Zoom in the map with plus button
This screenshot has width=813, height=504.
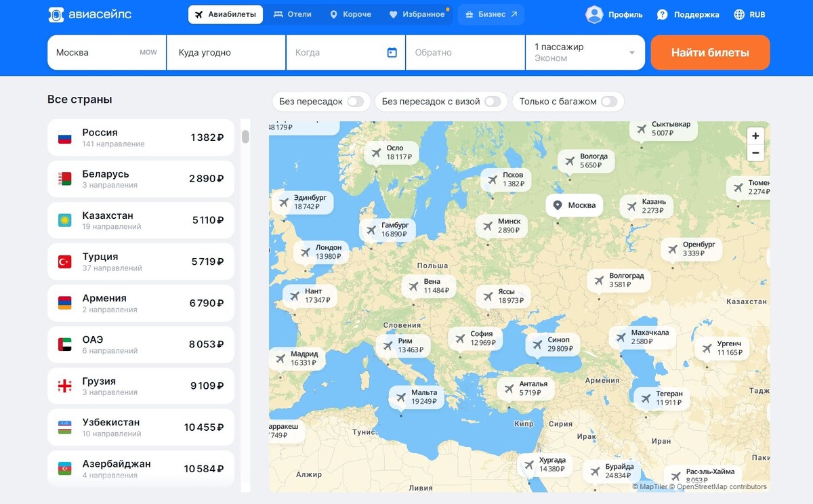[755, 135]
